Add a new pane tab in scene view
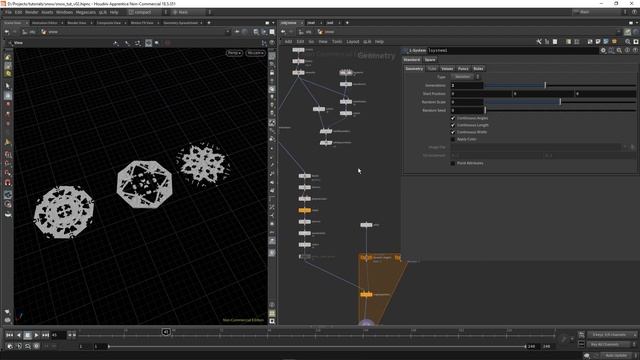Screen dimensions: 640x360 [209, 23]
